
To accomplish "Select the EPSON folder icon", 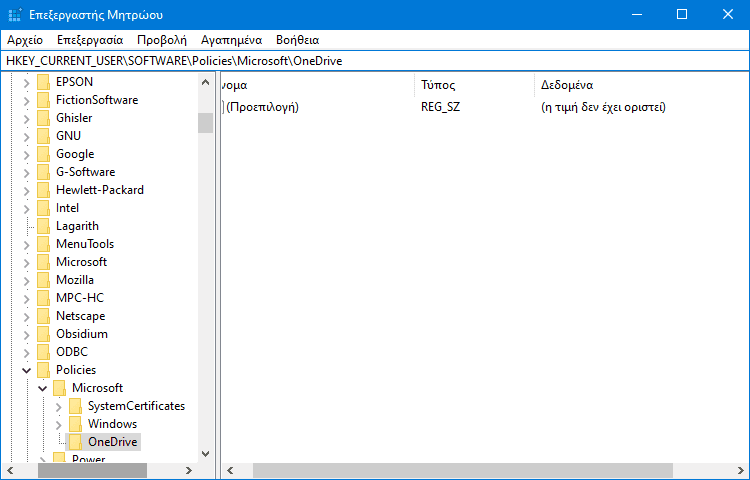I will click(44, 82).
